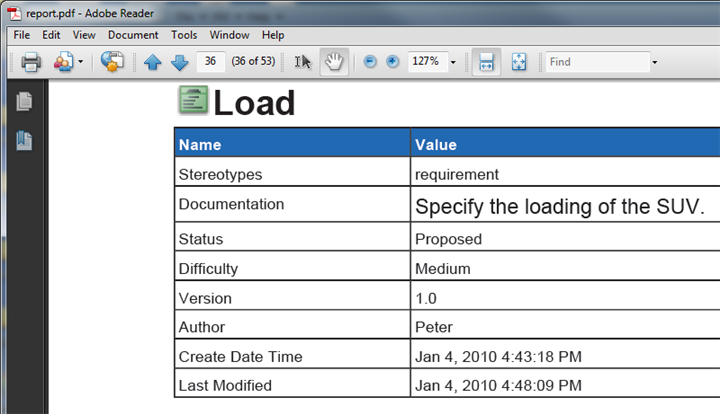The image size is (720, 414).
Task: Go to next page with down arrow
Action: pos(180,62)
